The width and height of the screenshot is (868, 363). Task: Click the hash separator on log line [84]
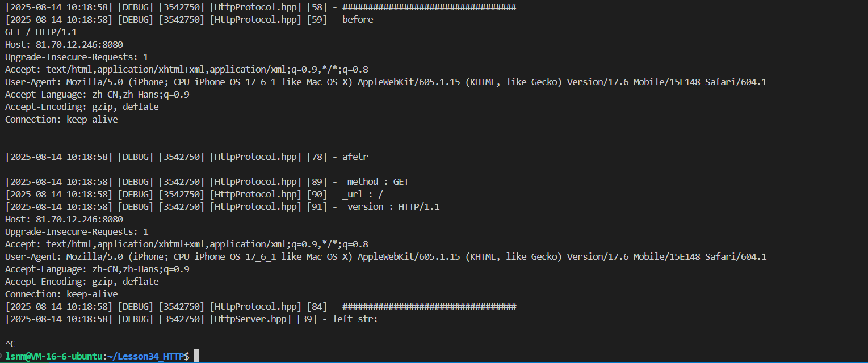(x=429, y=306)
